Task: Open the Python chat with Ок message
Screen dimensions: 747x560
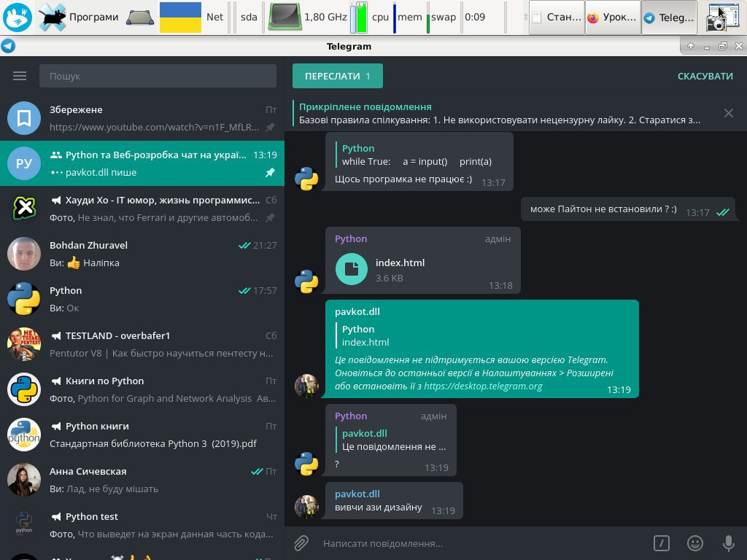Action: (142, 299)
